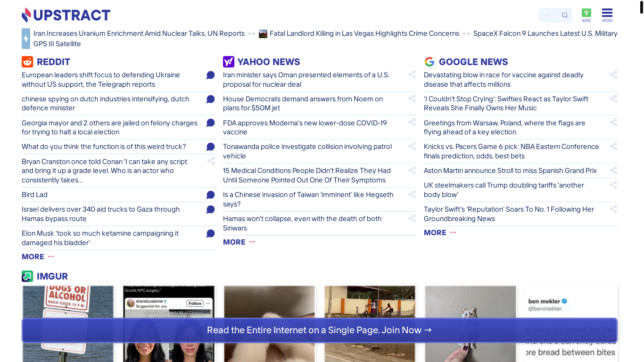Open the hamburger Menu icon
Viewport: 644px width, 362px height.
point(607,15)
